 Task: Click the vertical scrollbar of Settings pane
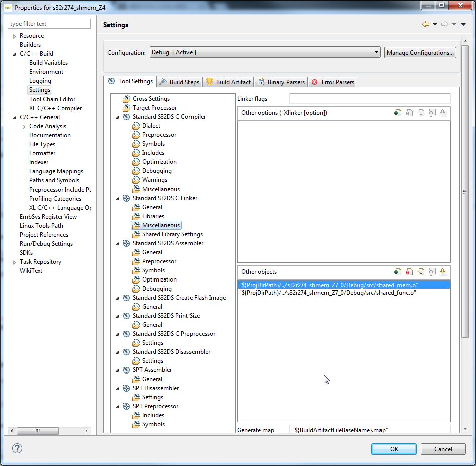pos(465,191)
